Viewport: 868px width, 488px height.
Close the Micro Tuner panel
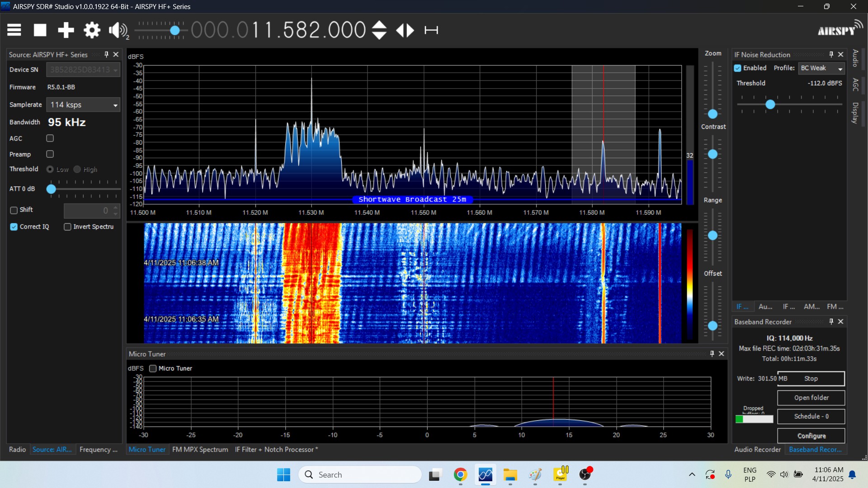722,354
